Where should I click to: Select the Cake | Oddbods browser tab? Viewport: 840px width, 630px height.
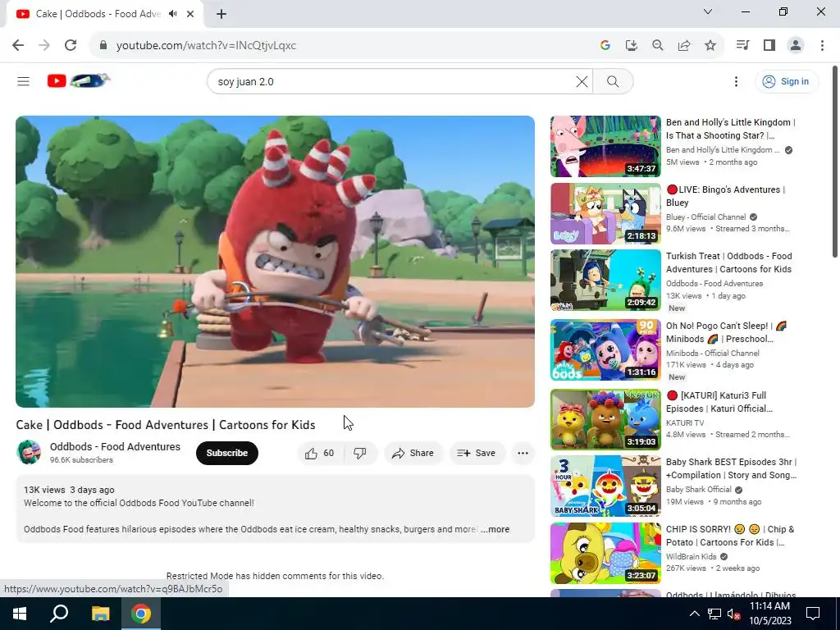[x=104, y=14]
